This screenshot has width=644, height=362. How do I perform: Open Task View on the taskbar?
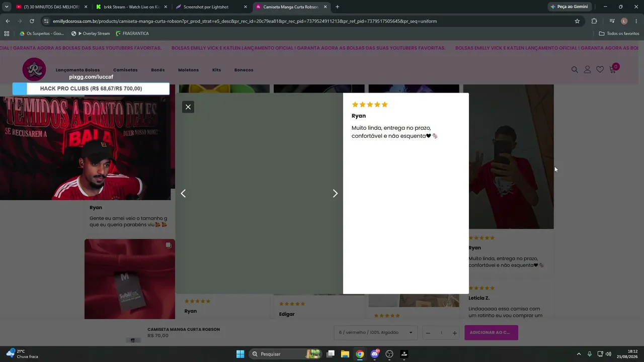coord(331,354)
